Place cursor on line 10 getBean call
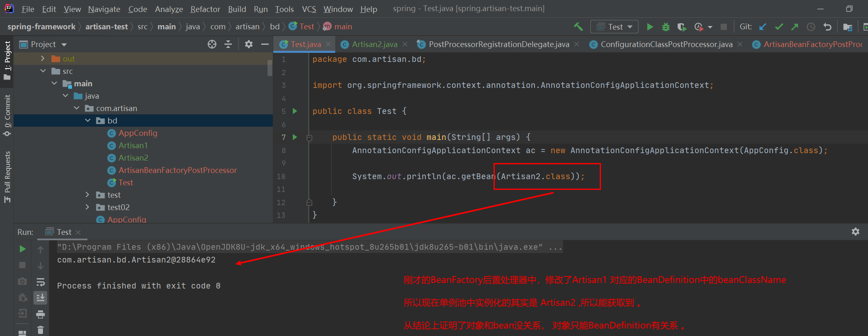 click(468, 177)
